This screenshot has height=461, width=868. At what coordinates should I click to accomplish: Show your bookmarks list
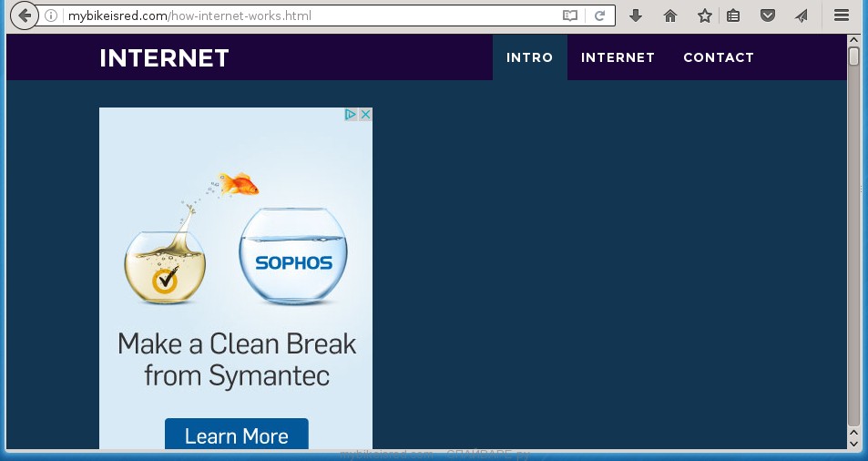[x=733, y=15]
